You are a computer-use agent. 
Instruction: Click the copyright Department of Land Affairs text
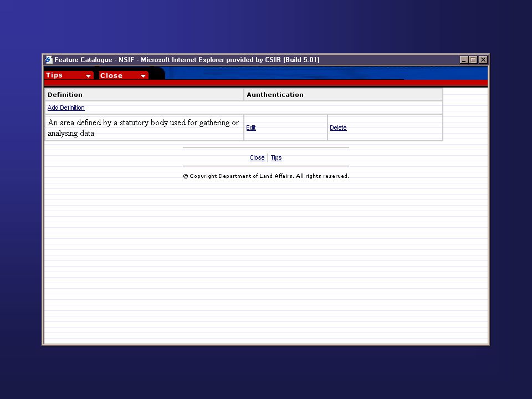266,176
